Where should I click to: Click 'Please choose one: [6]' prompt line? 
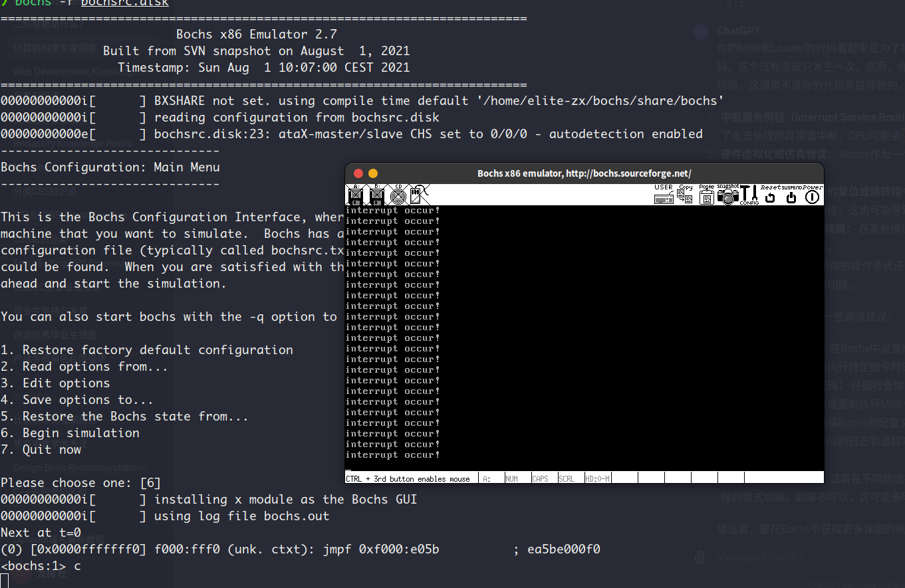point(80,482)
